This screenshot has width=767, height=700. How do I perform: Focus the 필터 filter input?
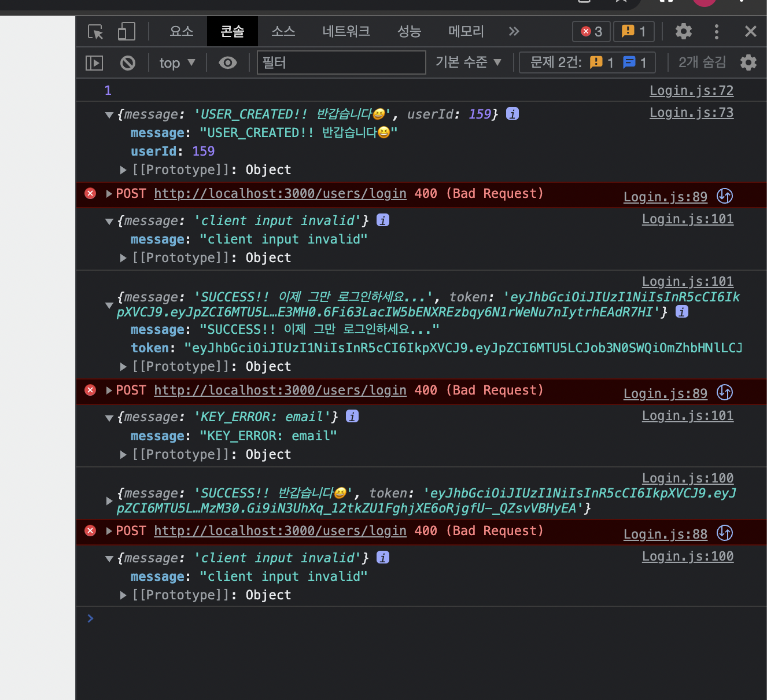click(341, 62)
